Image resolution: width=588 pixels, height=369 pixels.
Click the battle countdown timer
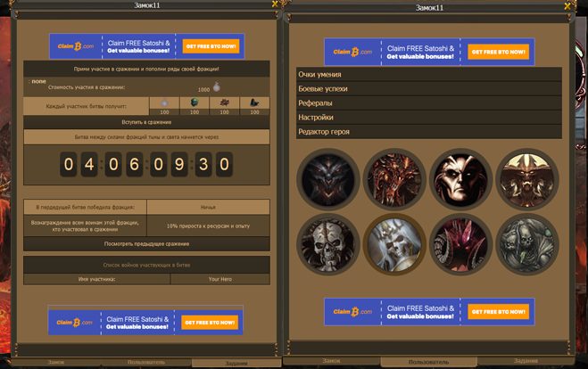(x=146, y=165)
